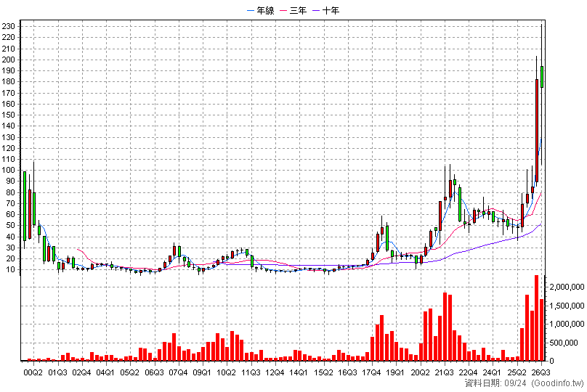The image size is (587, 392).
Task: Select the 22Q4 quarter label
Action: click(468, 372)
